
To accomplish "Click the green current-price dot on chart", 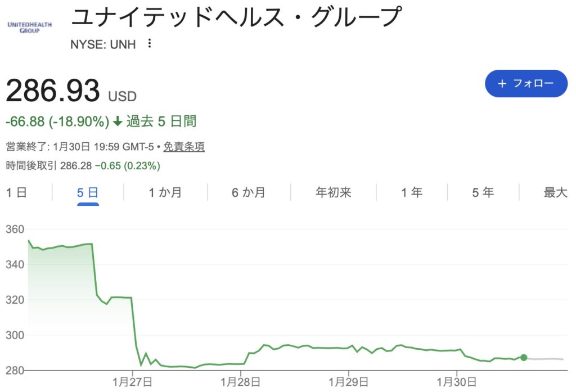I will (524, 358).
